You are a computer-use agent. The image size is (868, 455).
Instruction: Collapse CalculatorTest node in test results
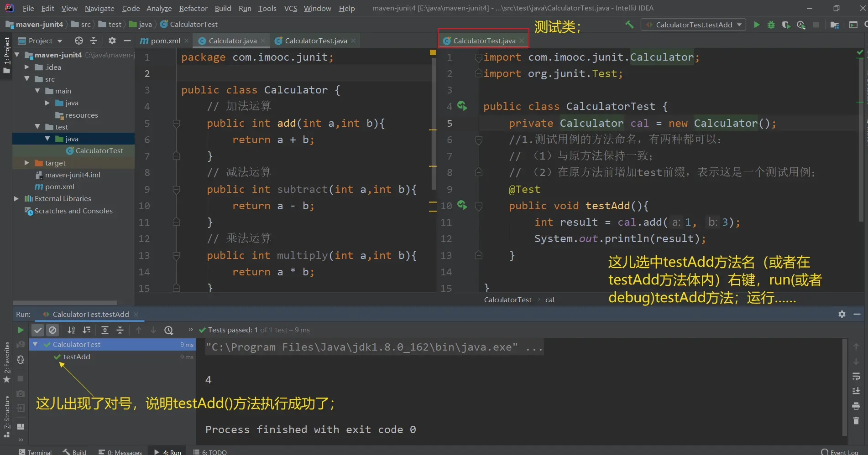point(35,344)
